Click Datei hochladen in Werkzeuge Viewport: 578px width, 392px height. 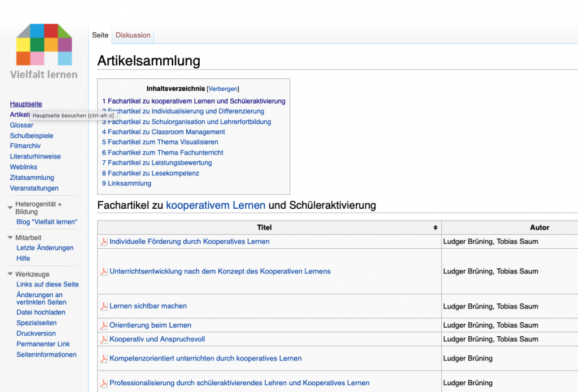pyautogui.click(x=41, y=312)
